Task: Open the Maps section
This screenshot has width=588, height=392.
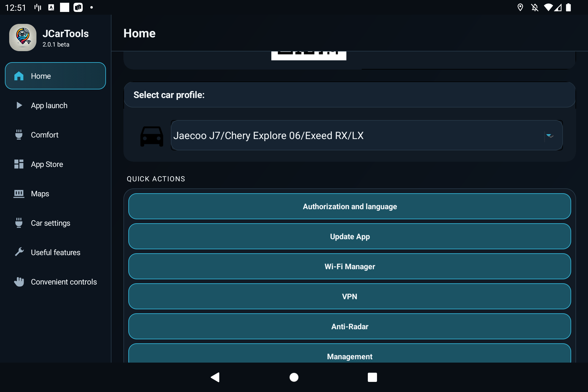Action: click(x=55, y=194)
